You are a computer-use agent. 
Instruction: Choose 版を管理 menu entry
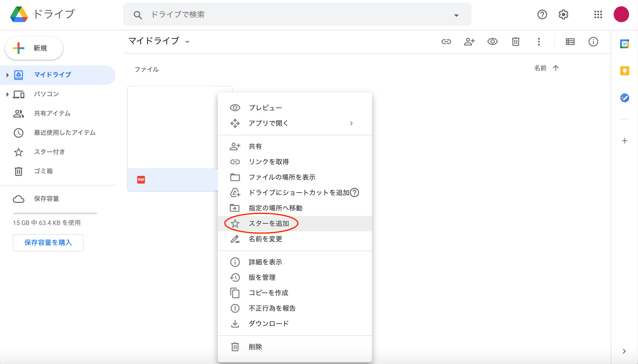click(295, 278)
